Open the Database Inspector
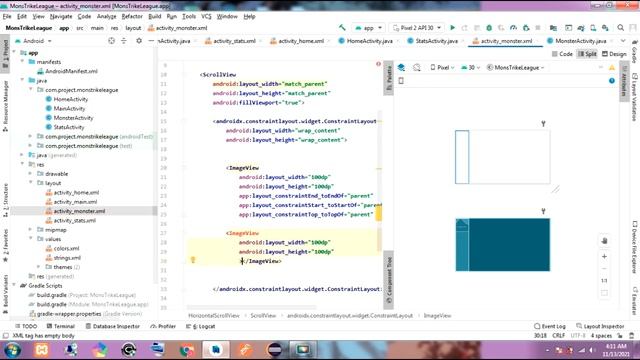640x360 pixels. click(x=113, y=326)
